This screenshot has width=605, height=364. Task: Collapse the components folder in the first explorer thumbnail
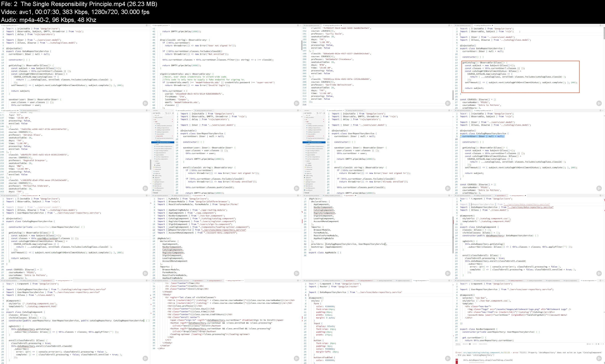159,136
